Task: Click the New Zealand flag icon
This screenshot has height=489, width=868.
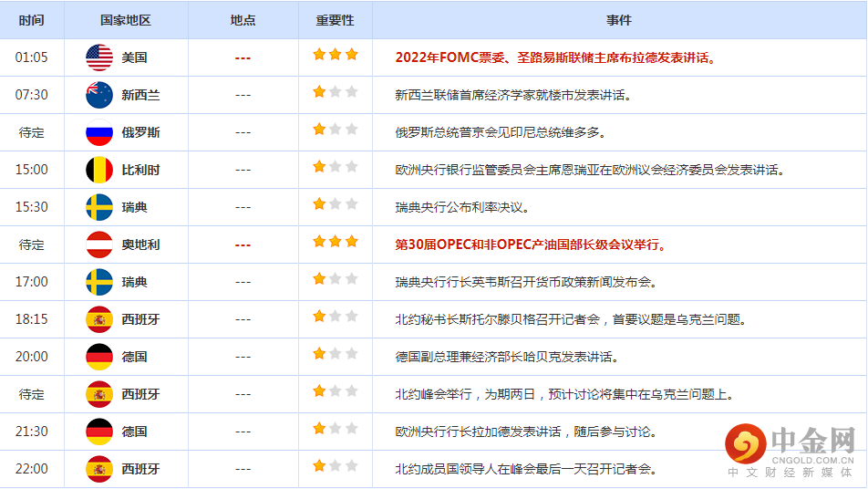Action: coord(99,95)
